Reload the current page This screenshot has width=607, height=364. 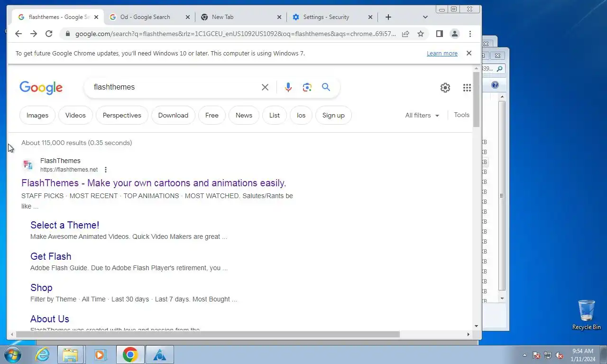pyautogui.click(x=49, y=34)
